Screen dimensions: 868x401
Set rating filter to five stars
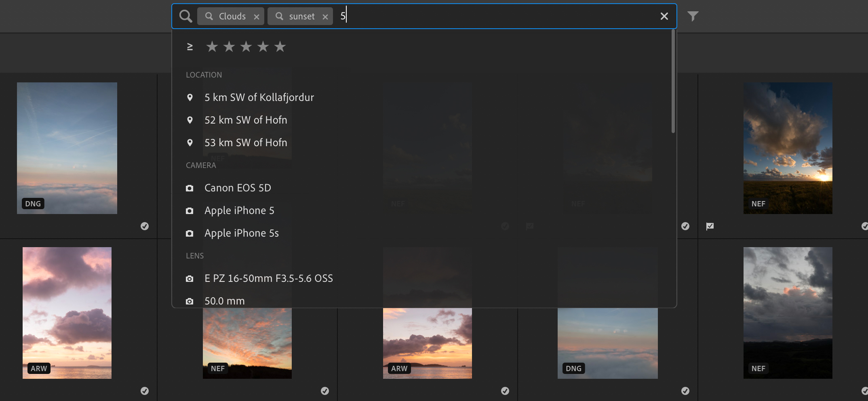click(x=280, y=47)
